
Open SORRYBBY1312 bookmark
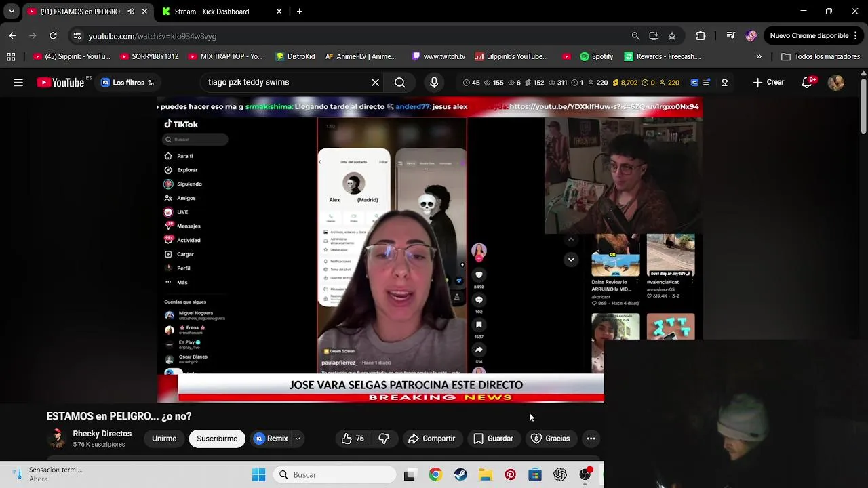pyautogui.click(x=149, y=57)
